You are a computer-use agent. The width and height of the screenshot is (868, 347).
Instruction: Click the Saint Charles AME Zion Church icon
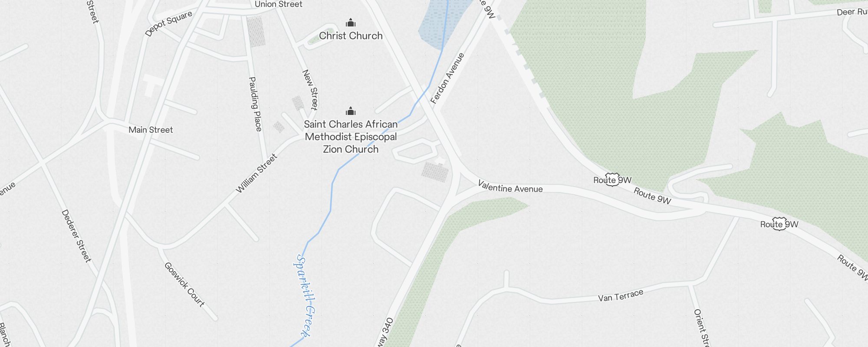pyautogui.click(x=351, y=111)
